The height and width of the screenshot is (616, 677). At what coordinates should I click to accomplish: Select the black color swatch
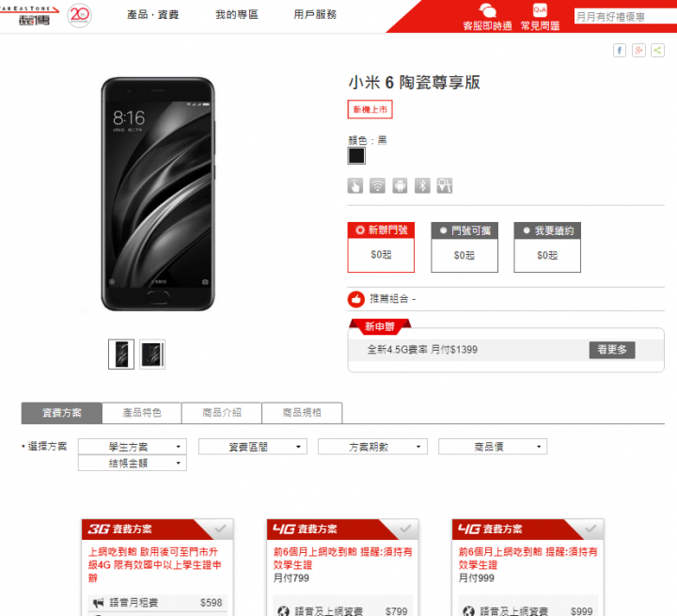[x=356, y=156]
